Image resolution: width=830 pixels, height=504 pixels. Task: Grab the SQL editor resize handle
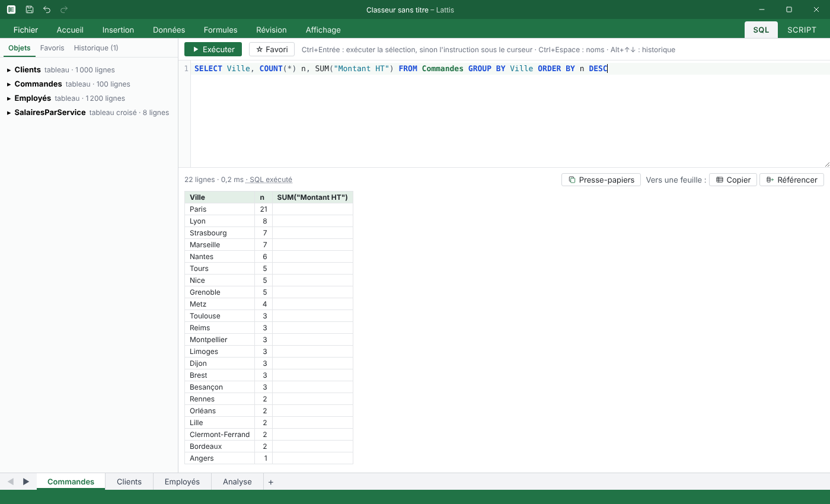click(826, 164)
